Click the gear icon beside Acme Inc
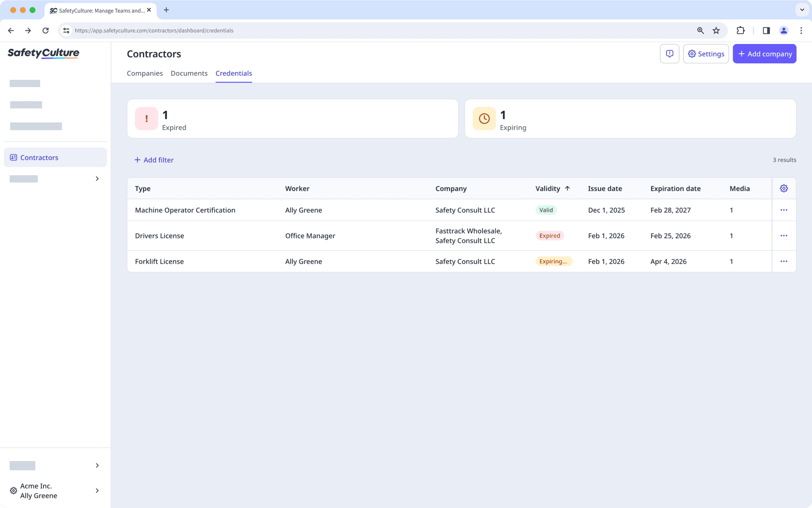The height and width of the screenshot is (508, 812). click(13, 491)
